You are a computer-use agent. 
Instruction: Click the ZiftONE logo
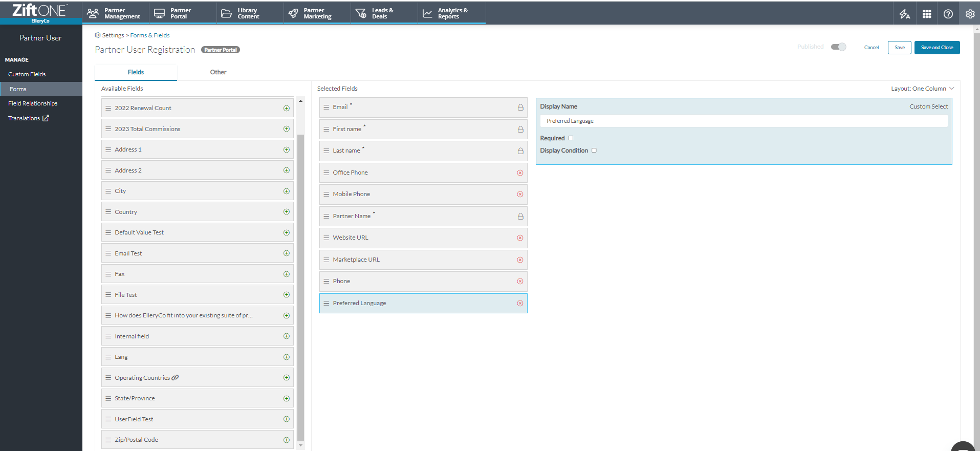pyautogui.click(x=40, y=11)
